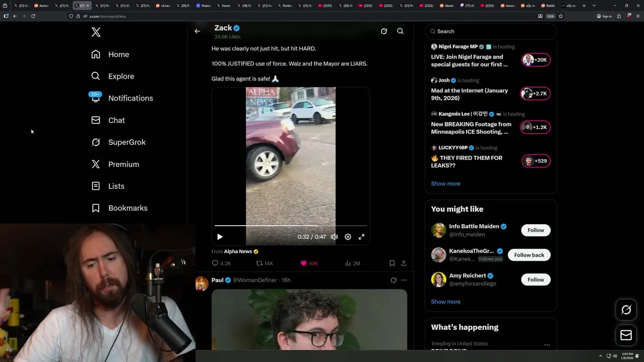Click Sign in in browser toolbar
The width and height of the screenshot is (644, 362).
pos(604,16)
